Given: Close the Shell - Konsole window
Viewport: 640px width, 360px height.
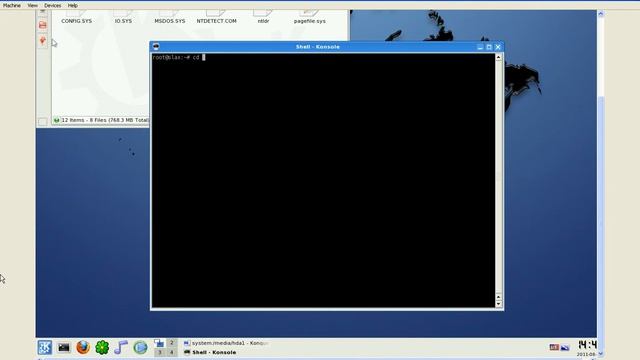Looking at the screenshot, I should [498, 47].
